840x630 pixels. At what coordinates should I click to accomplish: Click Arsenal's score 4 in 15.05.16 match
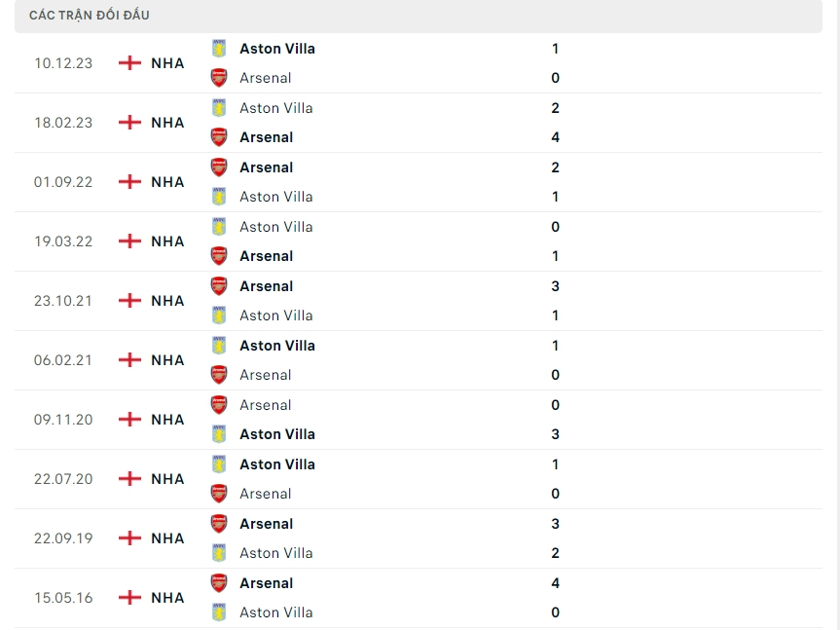coord(555,583)
